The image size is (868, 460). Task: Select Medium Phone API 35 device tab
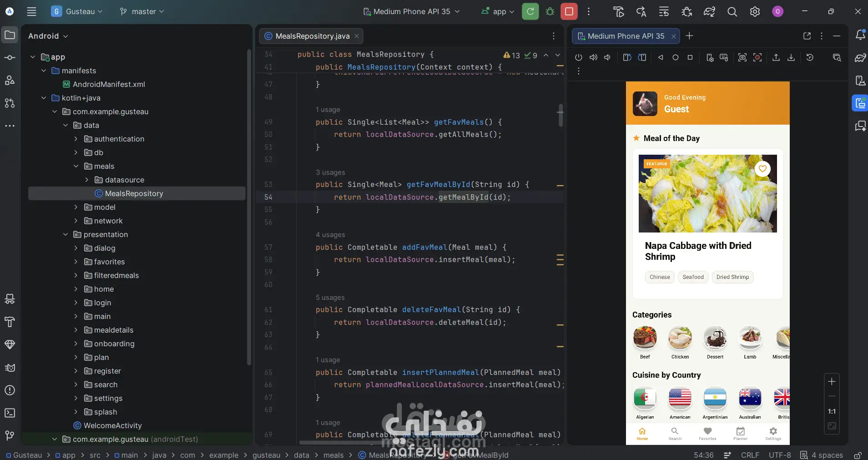tap(626, 36)
